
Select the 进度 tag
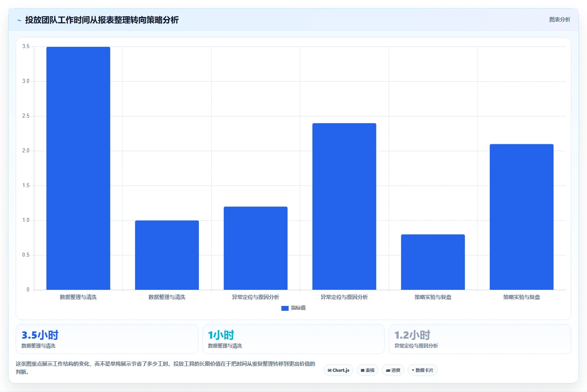click(393, 370)
